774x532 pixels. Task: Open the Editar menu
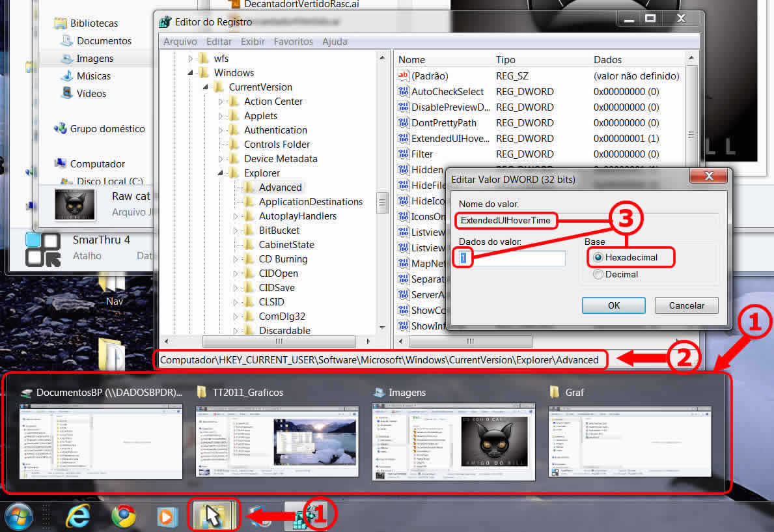[219, 42]
